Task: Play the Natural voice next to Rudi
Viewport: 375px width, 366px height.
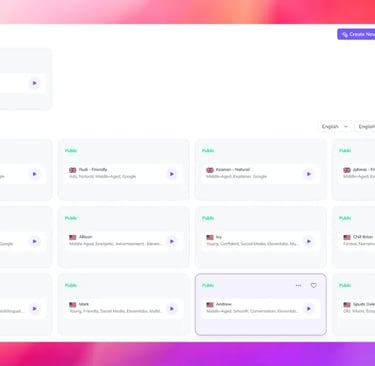Action: click(x=309, y=174)
